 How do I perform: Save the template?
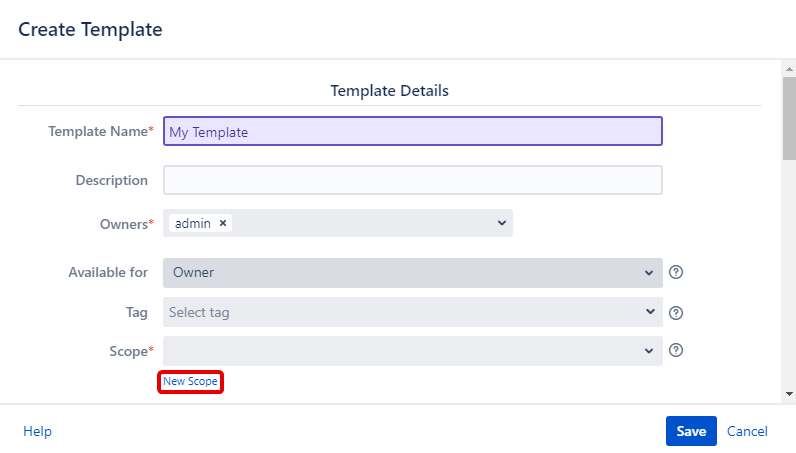[x=691, y=431]
